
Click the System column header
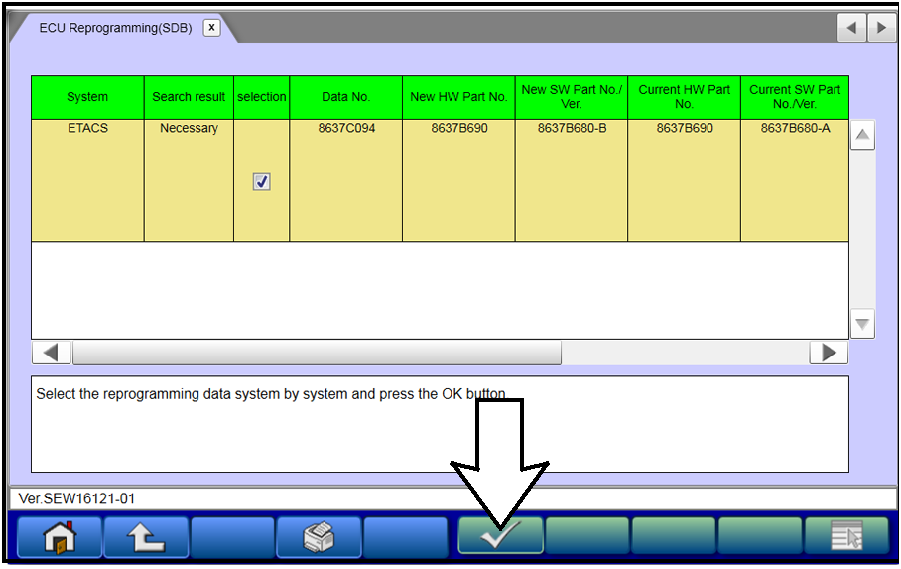(88, 97)
